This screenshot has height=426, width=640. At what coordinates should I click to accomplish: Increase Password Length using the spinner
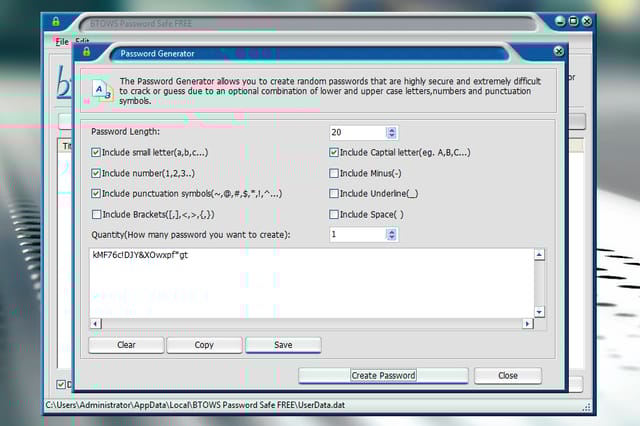(391, 130)
